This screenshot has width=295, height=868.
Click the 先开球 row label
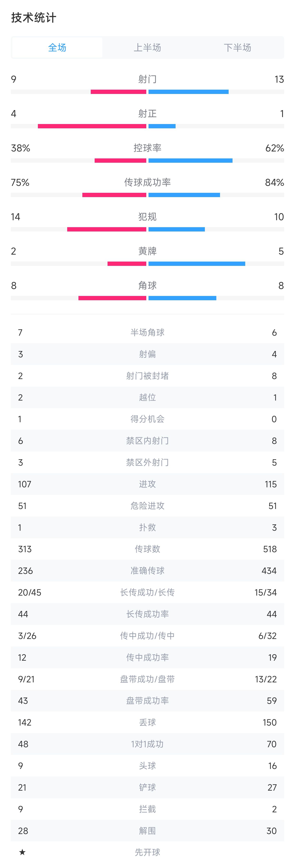tap(147, 852)
